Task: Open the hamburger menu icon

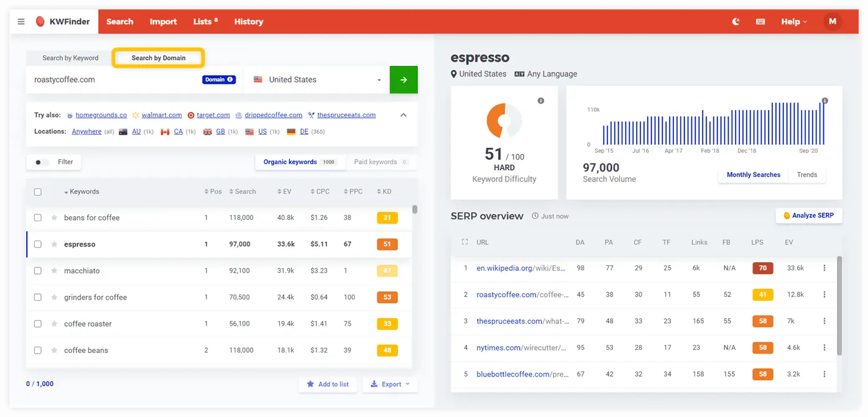Action: (x=21, y=22)
